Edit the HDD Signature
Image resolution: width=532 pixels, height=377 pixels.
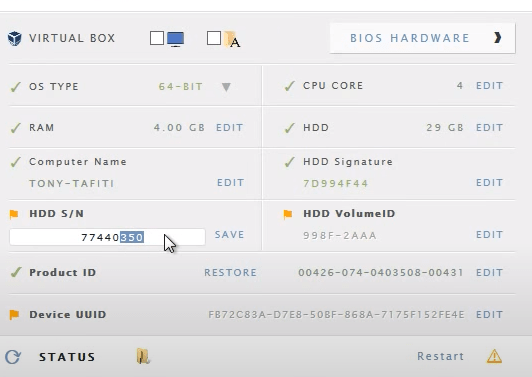[x=489, y=183]
